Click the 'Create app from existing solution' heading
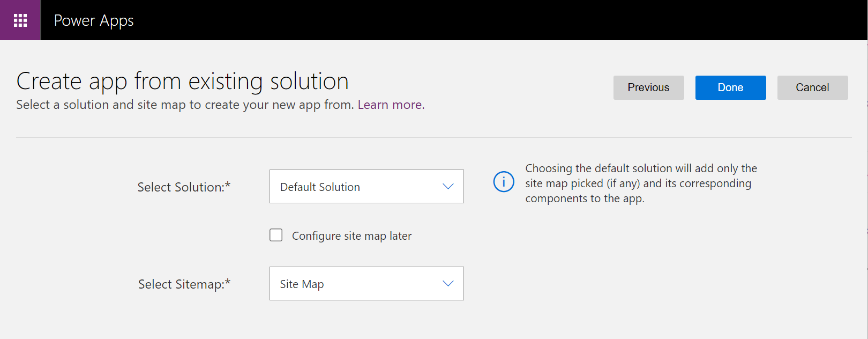Viewport: 868px width, 339px height. click(x=182, y=82)
